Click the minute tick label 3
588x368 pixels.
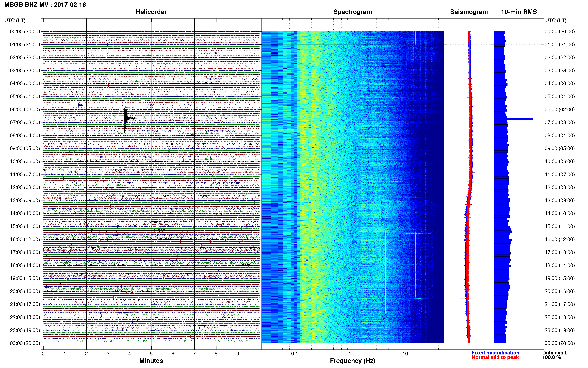click(x=108, y=354)
